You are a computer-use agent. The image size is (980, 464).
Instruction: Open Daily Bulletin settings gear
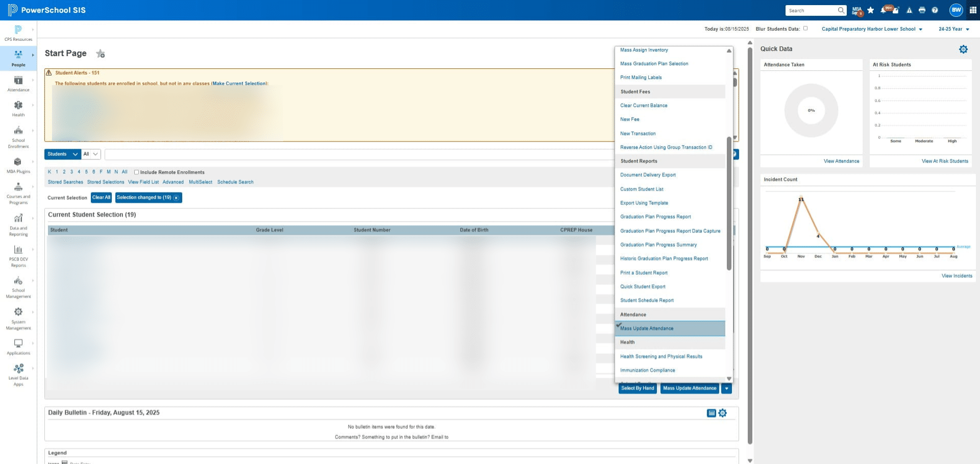(723, 413)
